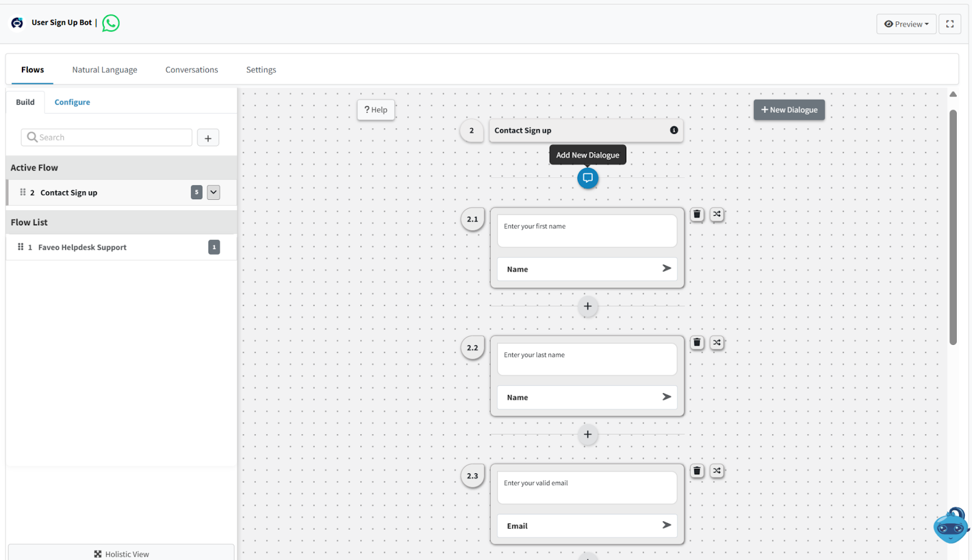Viewport: 972px width, 560px height.
Task: Click the Email input row in dialogue 2.3
Action: click(x=587, y=526)
